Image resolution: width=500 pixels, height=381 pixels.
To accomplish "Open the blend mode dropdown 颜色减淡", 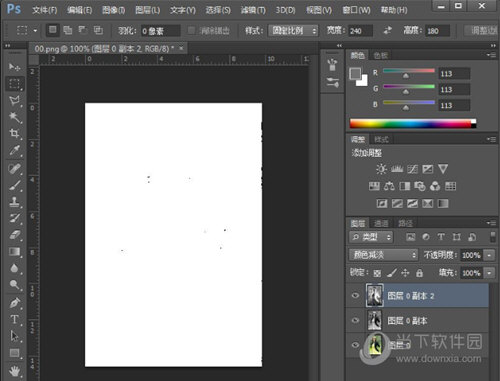I will 383,255.
